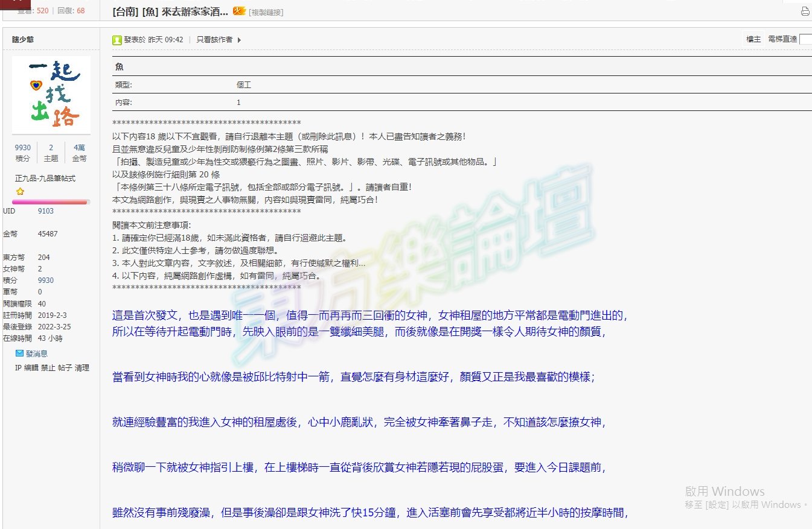
Task: Click the 清理 cleanup moderation link
Action: [x=82, y=368]
